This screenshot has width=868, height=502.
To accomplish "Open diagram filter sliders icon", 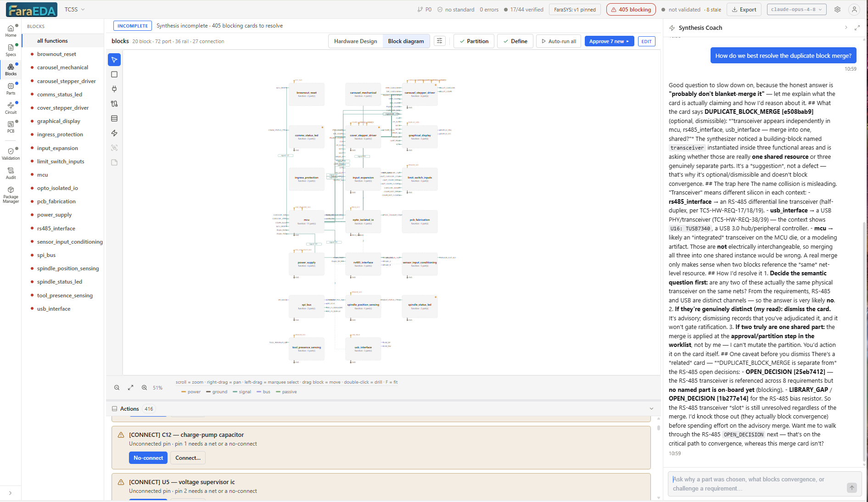I will [x=440, y=41].
